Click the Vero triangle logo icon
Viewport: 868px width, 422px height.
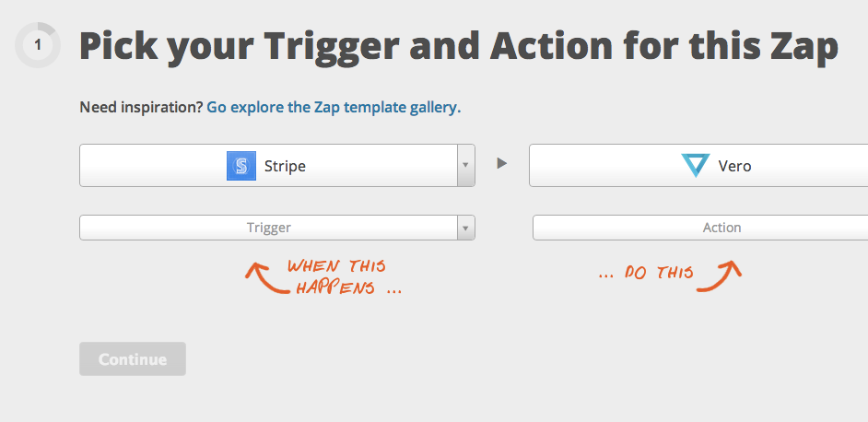695,166
